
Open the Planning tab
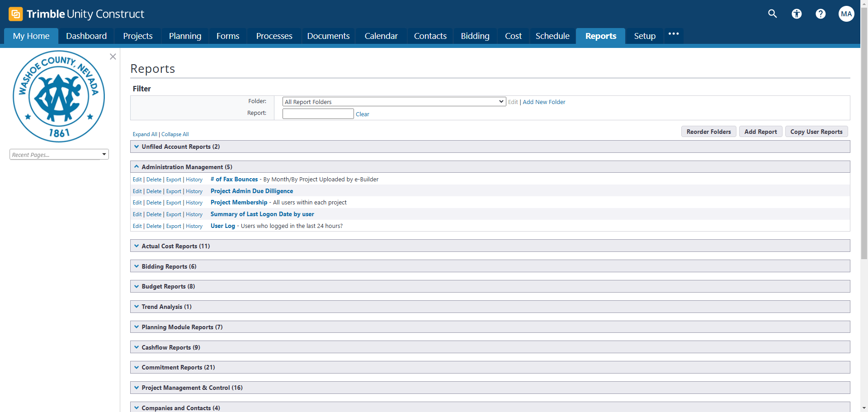[185, 36]
